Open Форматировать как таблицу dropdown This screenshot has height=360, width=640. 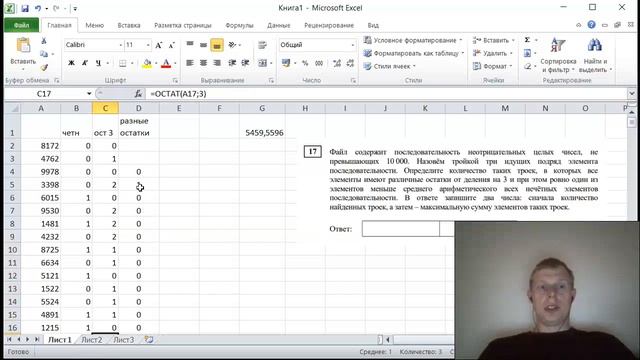click(x=414, y=53)
